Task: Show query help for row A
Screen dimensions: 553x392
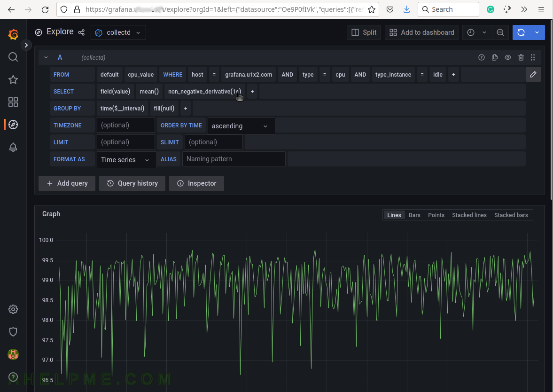Action: pyautogui.click(x=482, y=57)
